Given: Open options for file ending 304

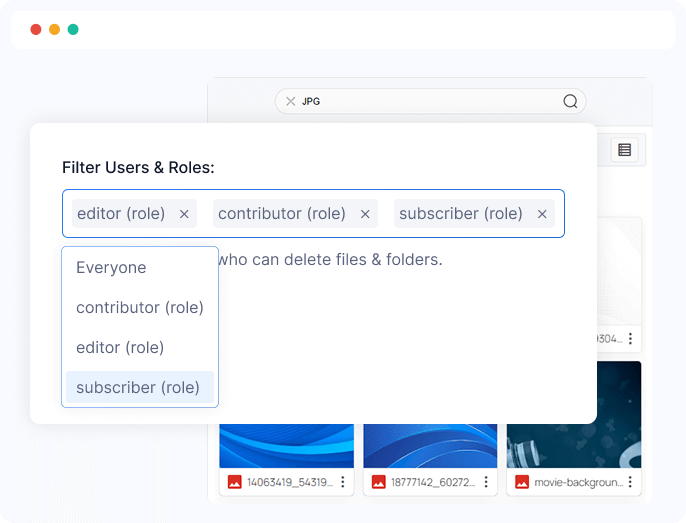Looking at the screenshot, I should coord(630,338).
